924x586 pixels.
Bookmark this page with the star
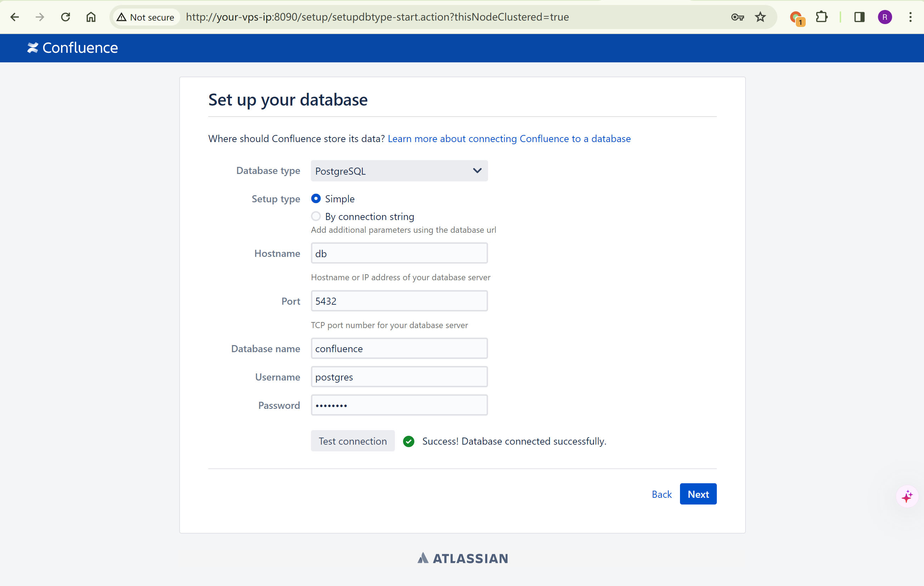tap(760, 17)
